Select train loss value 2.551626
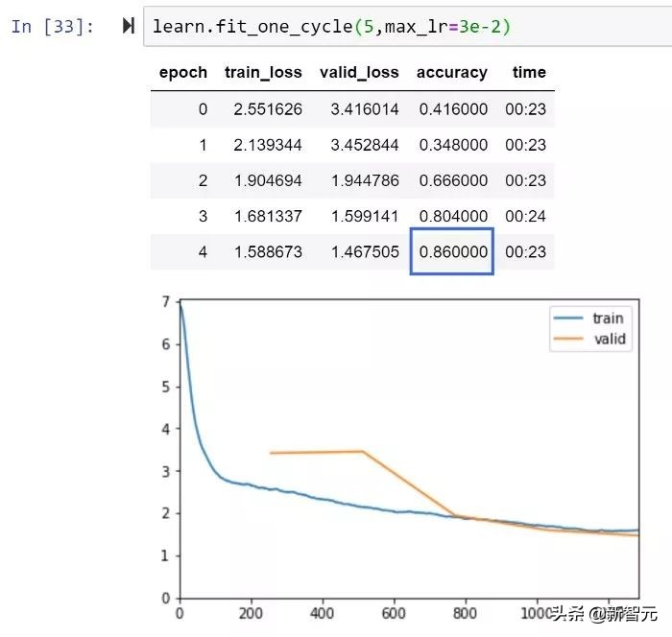 [x=268, y=109]
